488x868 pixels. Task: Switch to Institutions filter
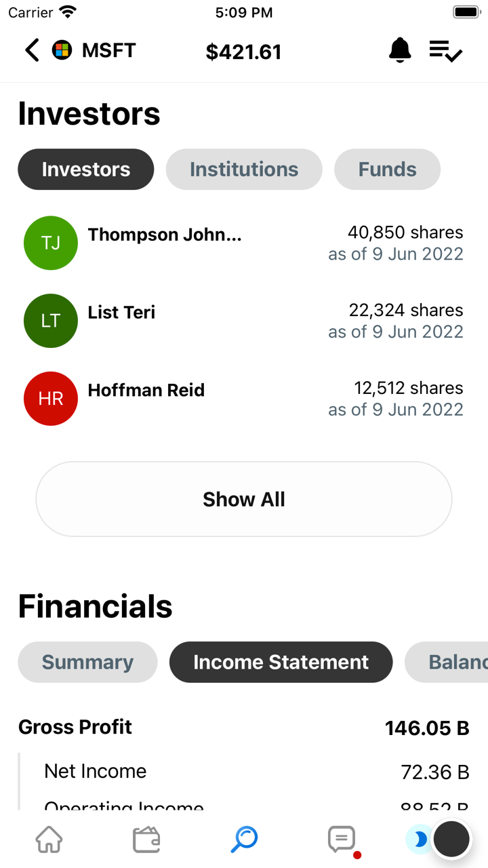click(244, 170)
